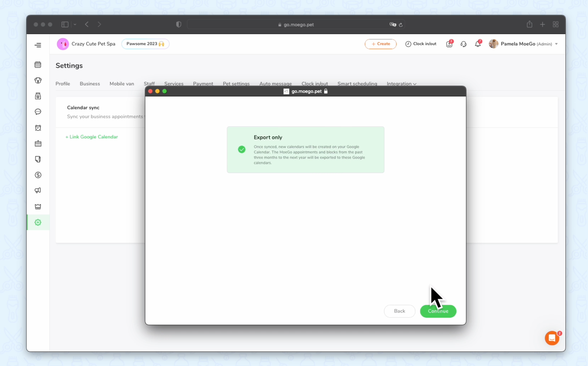Switch to the Mobile van tab

(122, 84)
